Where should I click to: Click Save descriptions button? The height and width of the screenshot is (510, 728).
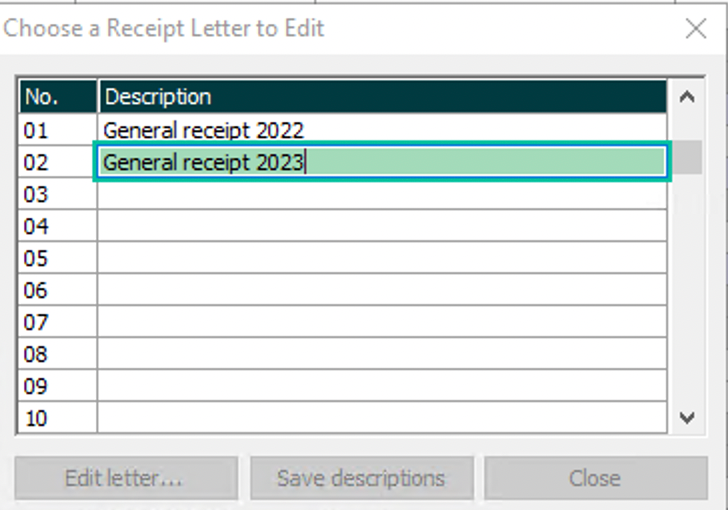[362, 478]
